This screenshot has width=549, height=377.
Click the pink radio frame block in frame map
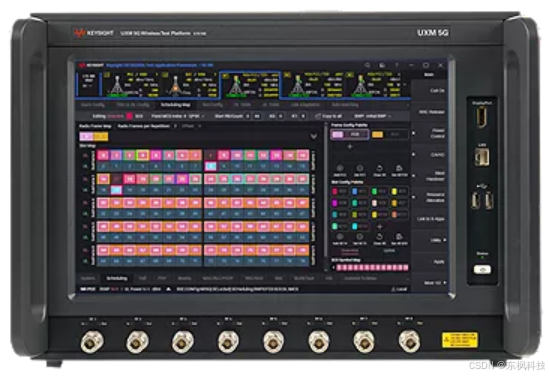tap(86, 137)
